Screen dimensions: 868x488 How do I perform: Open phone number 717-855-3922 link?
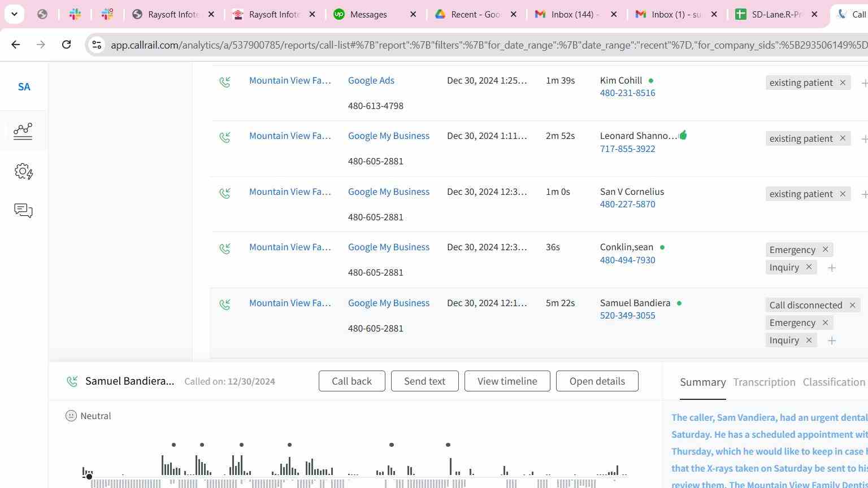[x=627, y=149]
